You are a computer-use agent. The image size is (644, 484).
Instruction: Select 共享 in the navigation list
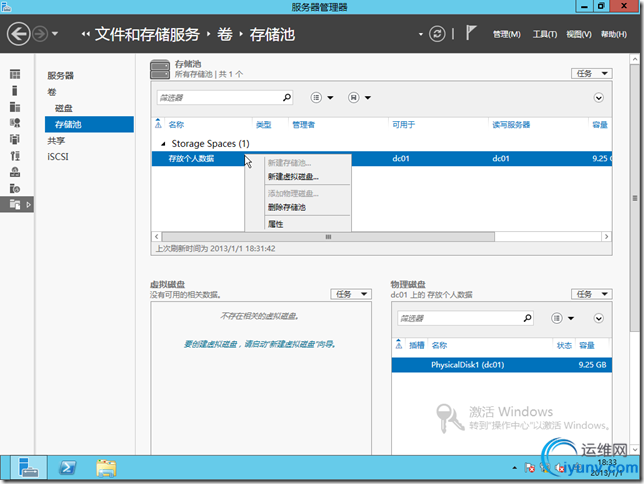(56, 141)
